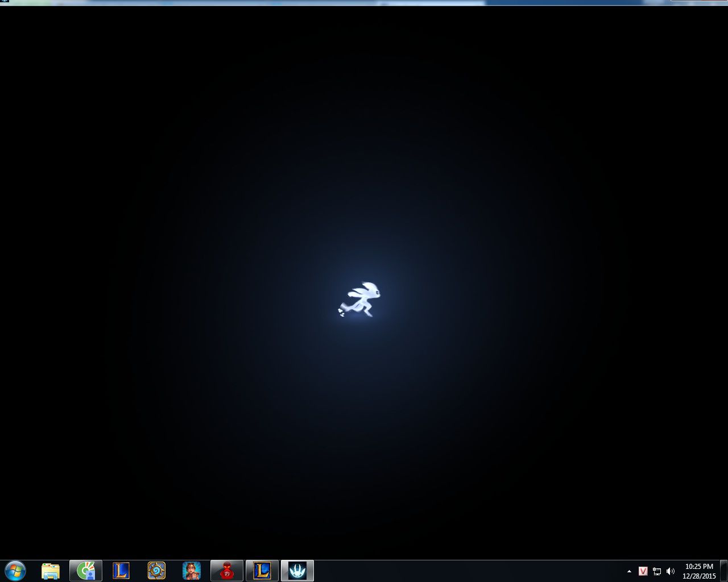Select the active Ori game taskbar button
Viewport: 728px width, 582px height.
click(x=297, y=571)
